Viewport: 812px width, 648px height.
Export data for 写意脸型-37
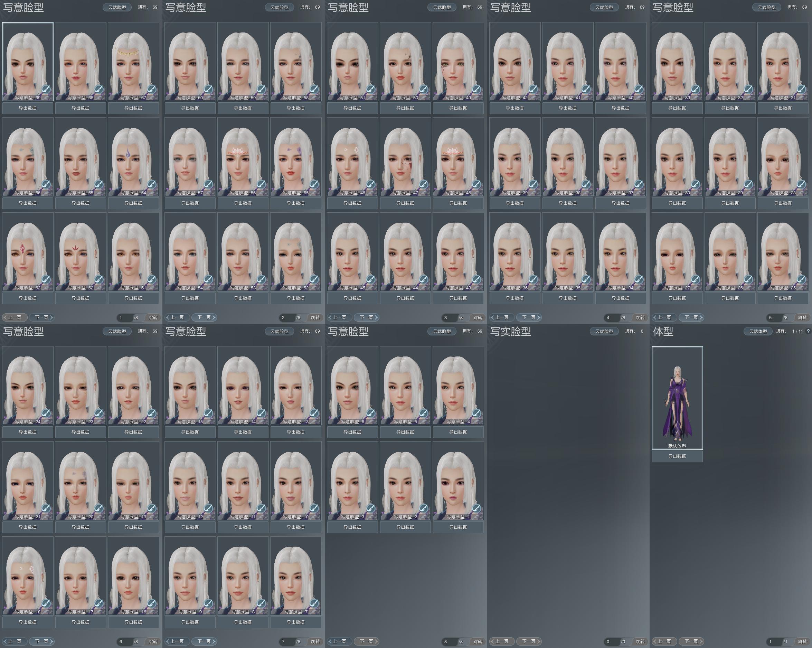pyautogui.click(x=620, y=203)
